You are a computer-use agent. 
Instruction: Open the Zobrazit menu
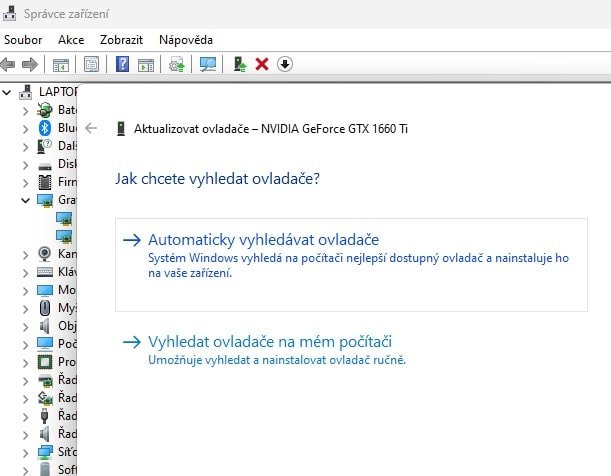[x=121, y=40]
